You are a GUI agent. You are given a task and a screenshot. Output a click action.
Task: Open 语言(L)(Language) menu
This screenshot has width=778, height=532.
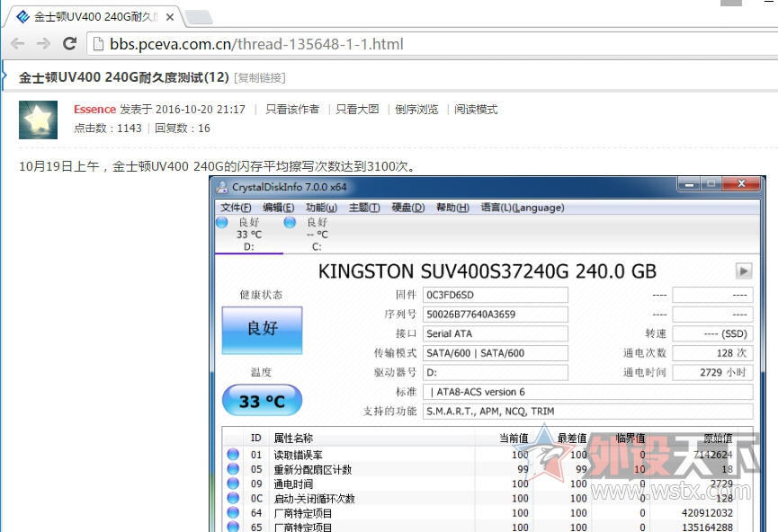tap(523, 208)
